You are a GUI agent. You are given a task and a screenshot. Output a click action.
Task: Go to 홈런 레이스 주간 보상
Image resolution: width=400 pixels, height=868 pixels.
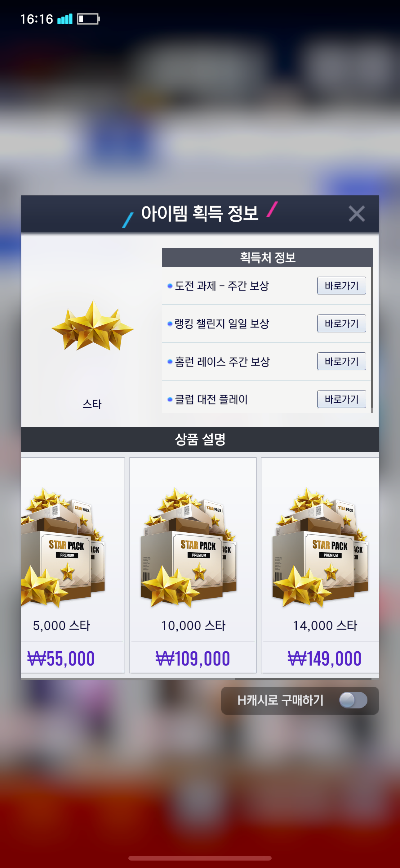pyautogui.click(x=341, y=361)
